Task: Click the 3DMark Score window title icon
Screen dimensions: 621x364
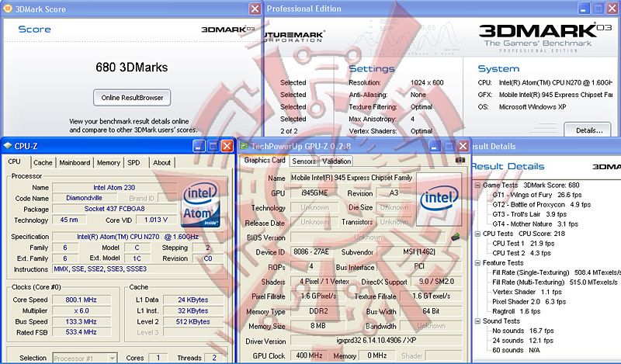Action: [8, 9]
